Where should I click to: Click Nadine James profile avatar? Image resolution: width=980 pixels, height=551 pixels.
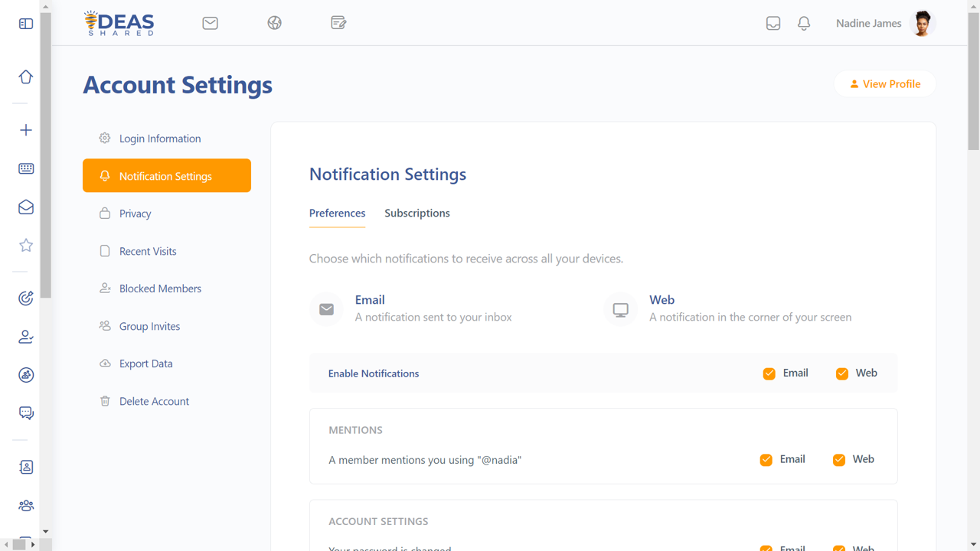[923, 24]
